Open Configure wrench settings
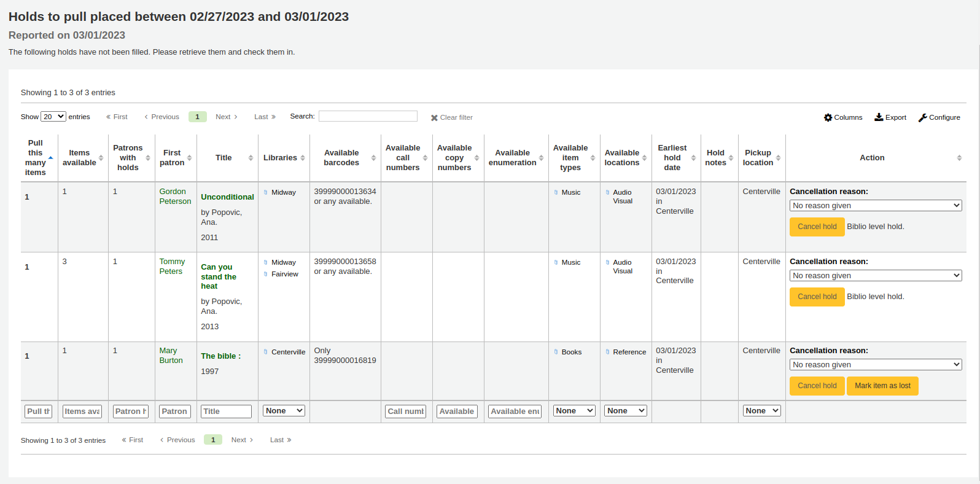 tap(939, 117)
